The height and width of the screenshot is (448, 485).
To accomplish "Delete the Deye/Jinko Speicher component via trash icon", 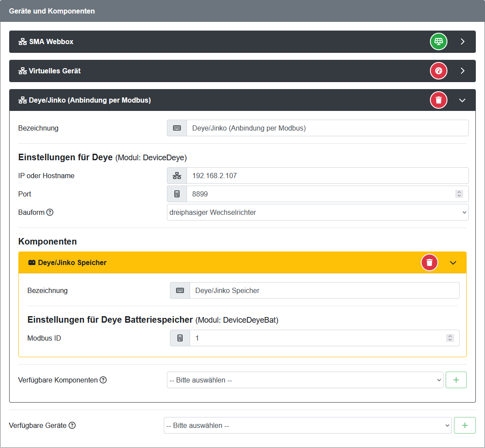I will point(430,262).
